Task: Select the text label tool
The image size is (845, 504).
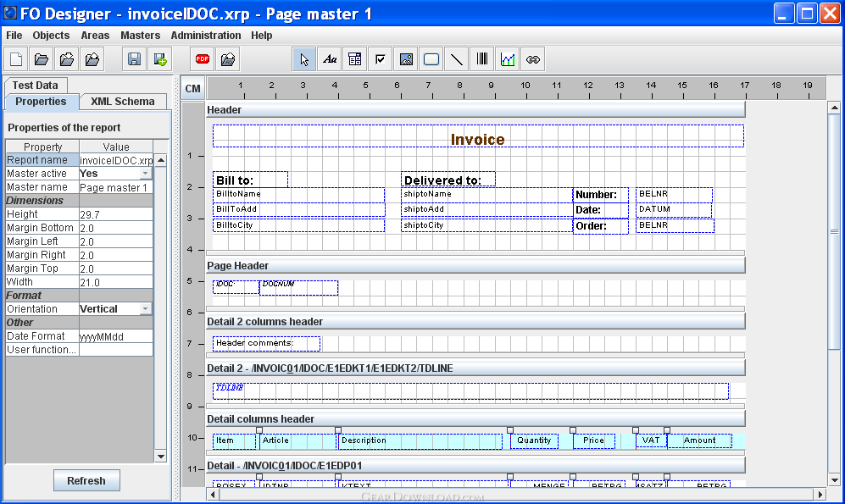Action: pos(329,59)
